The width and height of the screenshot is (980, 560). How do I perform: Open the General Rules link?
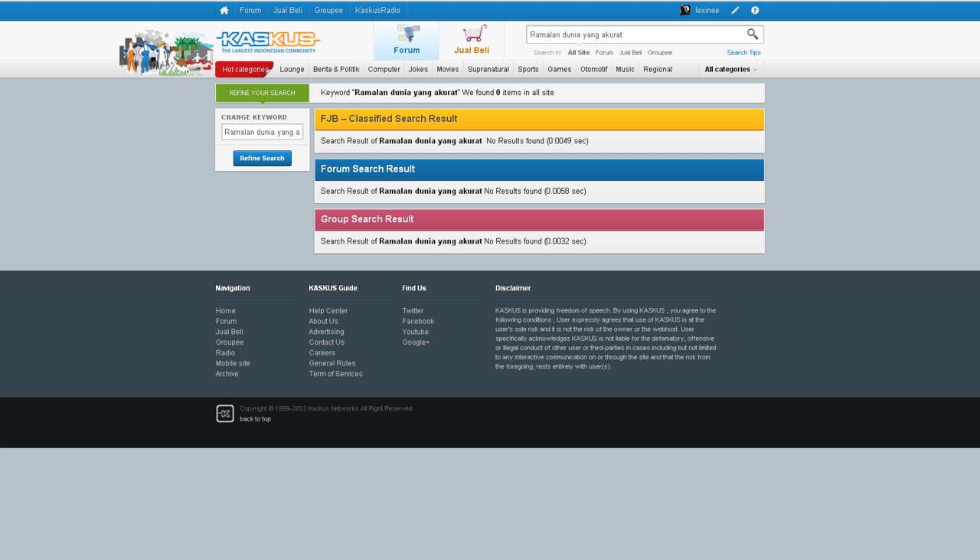point(332,363)
